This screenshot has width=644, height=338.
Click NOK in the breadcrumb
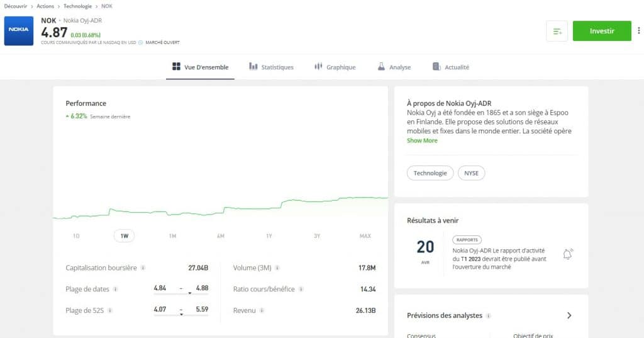pyautogui.click(x=107, y=6)
